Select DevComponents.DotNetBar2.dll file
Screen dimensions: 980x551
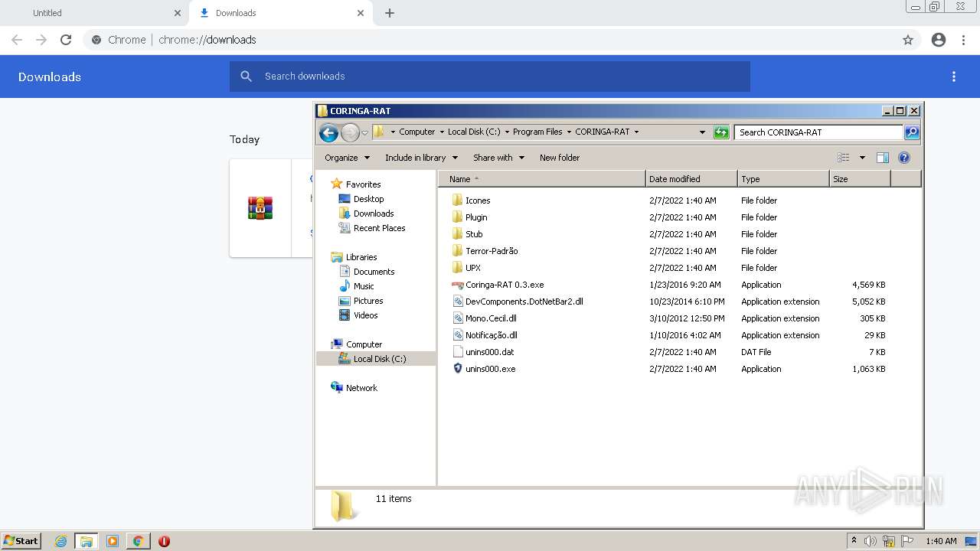point(524,302)
